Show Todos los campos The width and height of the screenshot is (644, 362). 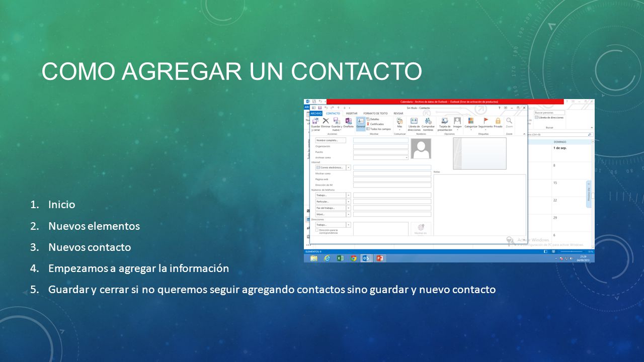click(379, 129)
